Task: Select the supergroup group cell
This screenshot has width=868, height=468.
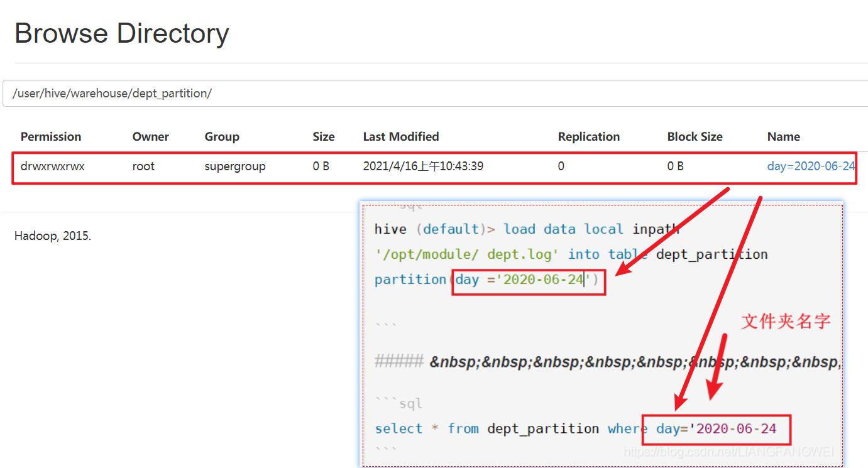Action: 235,166
